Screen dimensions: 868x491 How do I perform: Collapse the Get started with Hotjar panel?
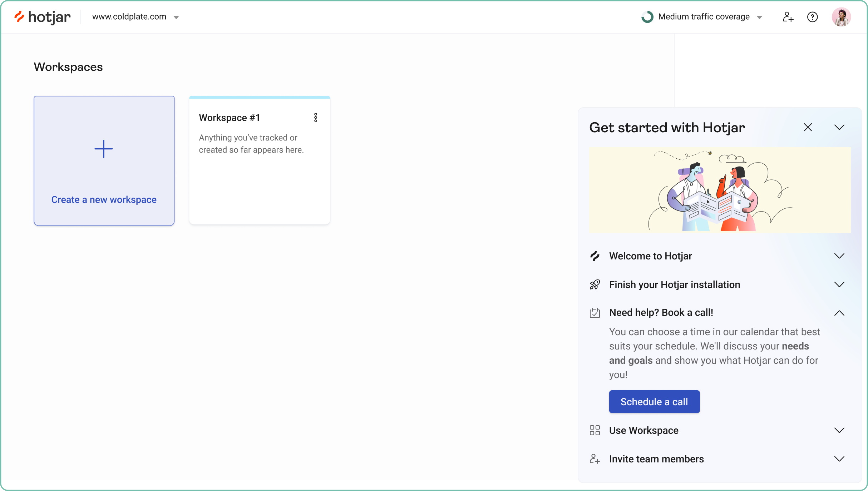[x=839, y=127]
